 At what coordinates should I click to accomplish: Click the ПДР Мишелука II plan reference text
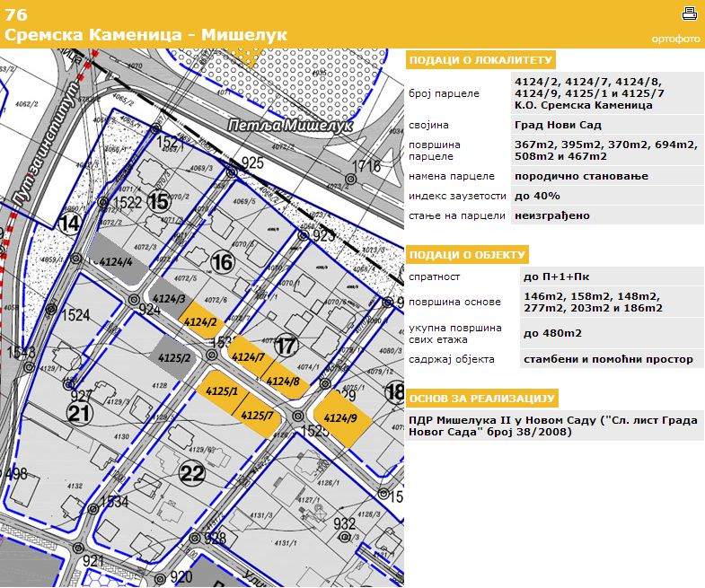pos(553,426)
